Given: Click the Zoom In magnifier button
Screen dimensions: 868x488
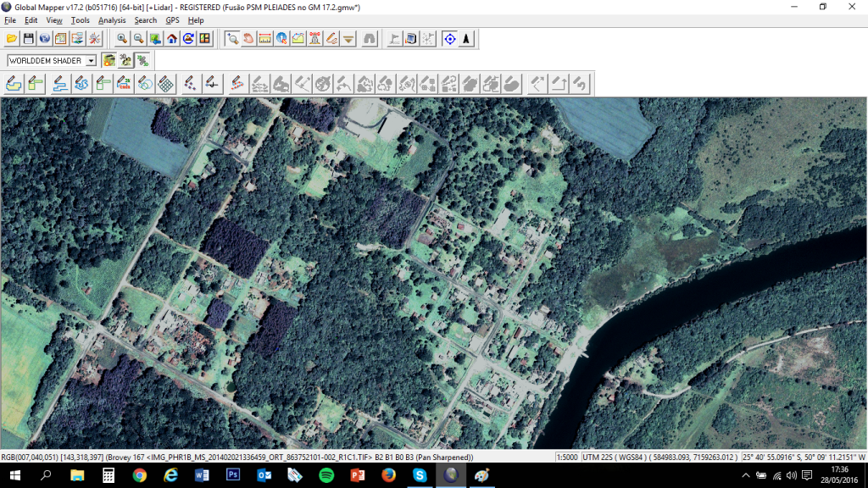Looking at the screenshot, I should tap(122, 39).
